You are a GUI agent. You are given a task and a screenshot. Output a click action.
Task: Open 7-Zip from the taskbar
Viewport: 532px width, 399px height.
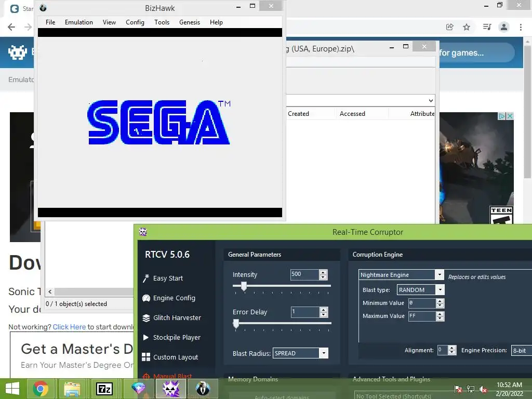click(x=104, y=389)
